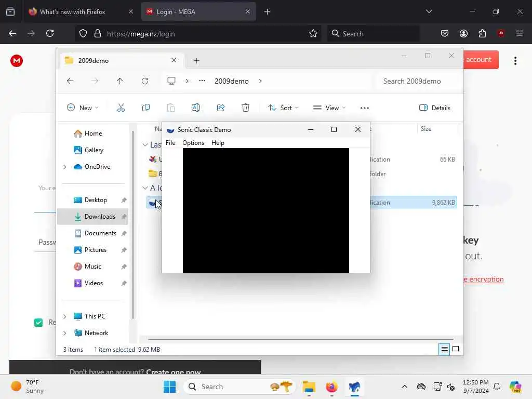This screenshot has width=532, height=399.
Task: Open Help menu in Sonic Classic Demo
Action: (218, 143)
